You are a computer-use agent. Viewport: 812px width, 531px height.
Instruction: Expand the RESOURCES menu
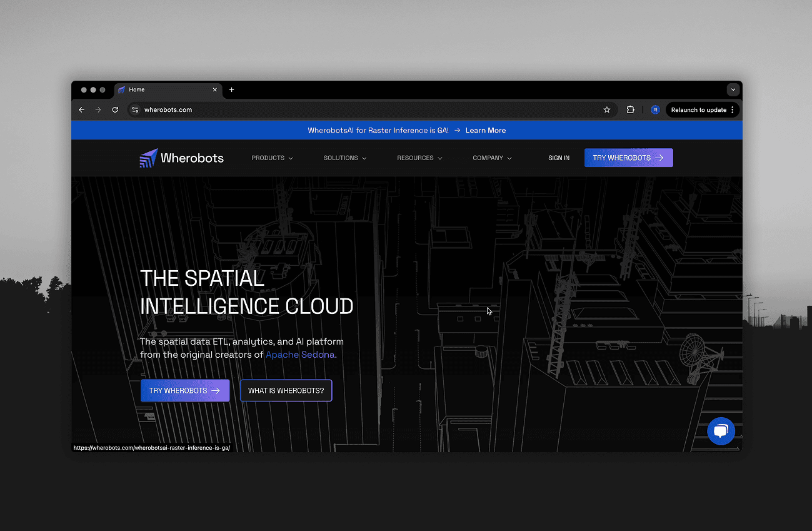[x=419, y=158]
